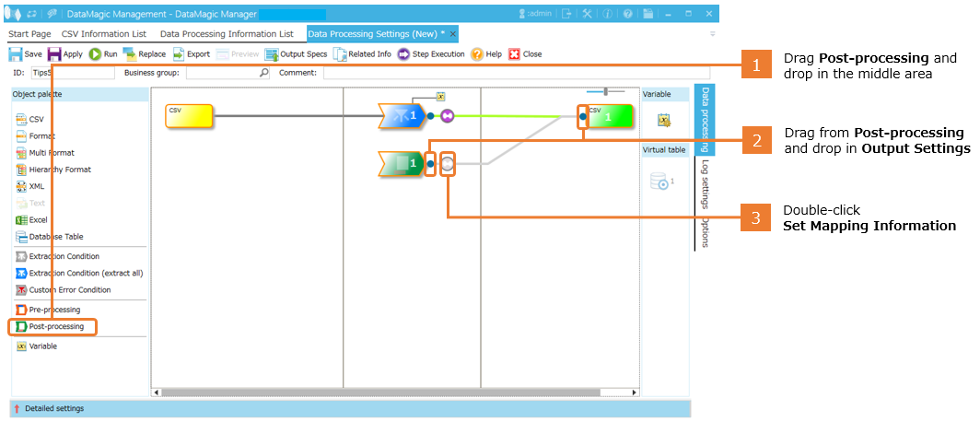The height and width of the screenshot is (422, 980).
Task: Select the green CSV output node
Action: pos(608,116)
